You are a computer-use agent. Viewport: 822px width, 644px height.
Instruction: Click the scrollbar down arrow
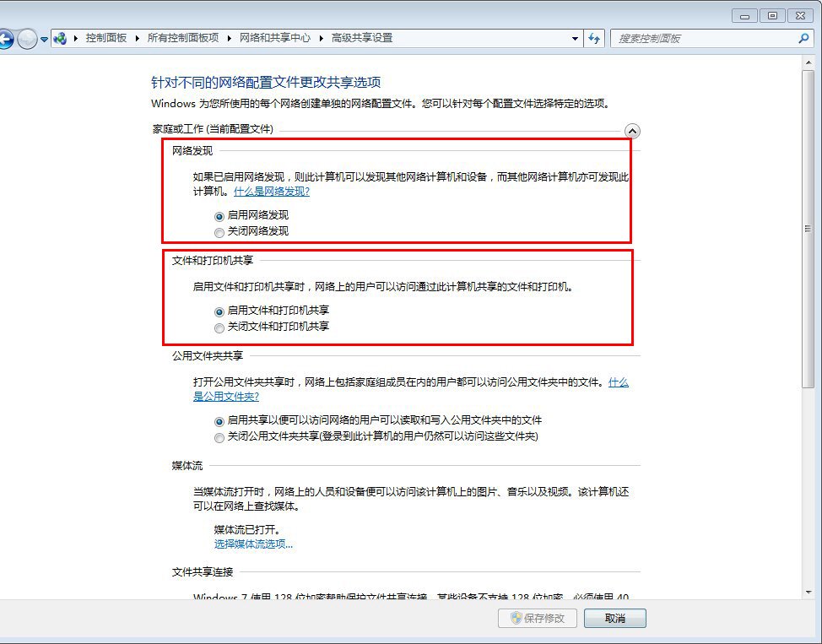click(808, 590)
